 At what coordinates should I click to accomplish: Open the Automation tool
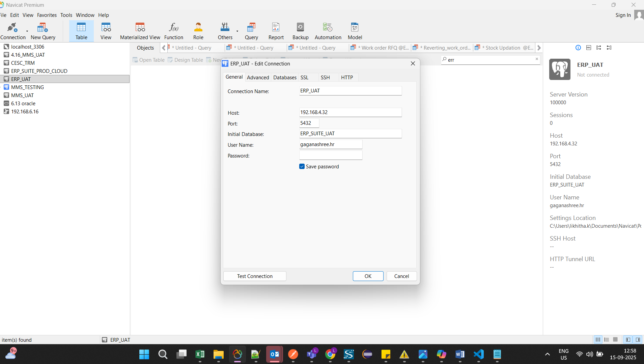pyautogui.click(x=328, y=31)
